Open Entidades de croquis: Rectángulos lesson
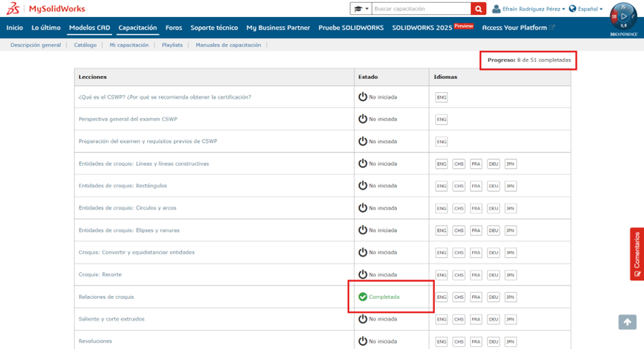The image size is (644, 349). pos(123,186)
